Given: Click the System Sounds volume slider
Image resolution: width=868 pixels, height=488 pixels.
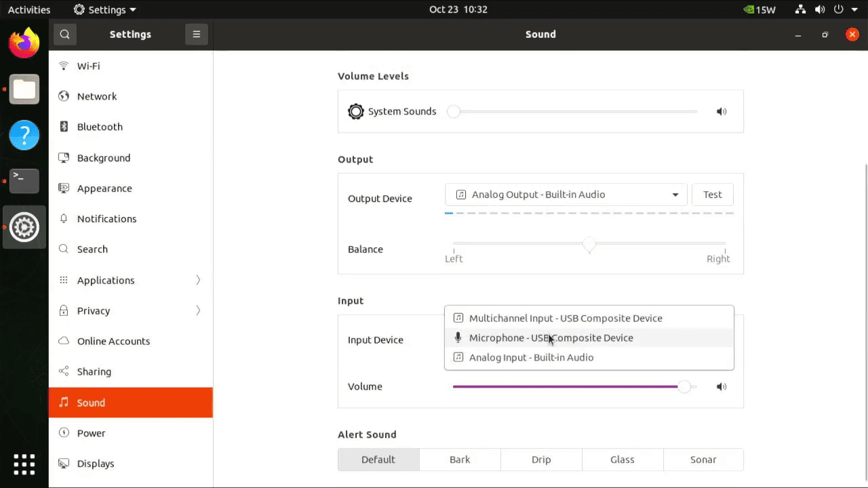Looking at the screenshot, I should click(x=575, y=112).
